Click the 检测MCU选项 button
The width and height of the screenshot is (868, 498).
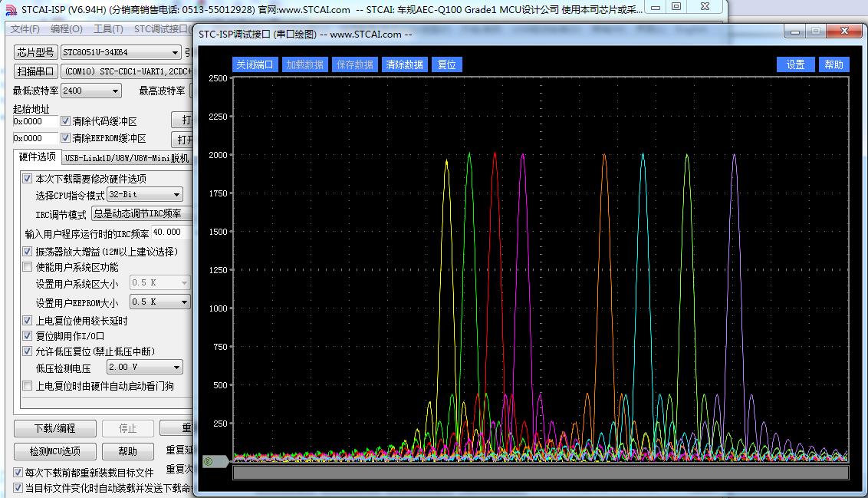click(56, 451)
